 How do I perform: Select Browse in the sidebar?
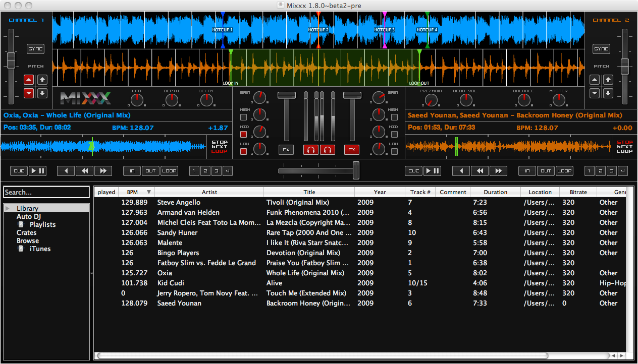(x=28, y=240)
